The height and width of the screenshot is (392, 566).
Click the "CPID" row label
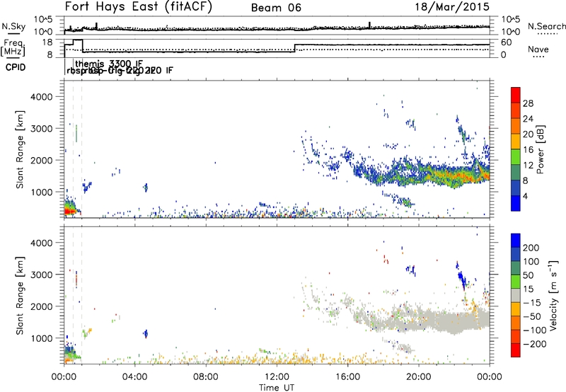coord(16,67)
